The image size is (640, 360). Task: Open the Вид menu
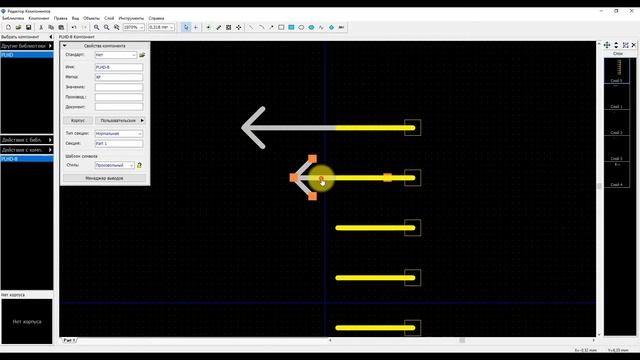click(x=76, y=18)
